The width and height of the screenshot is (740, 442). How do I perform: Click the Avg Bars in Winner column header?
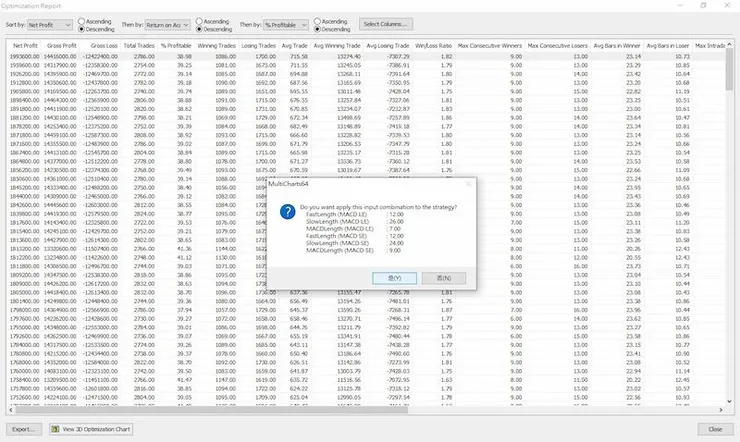616,46
